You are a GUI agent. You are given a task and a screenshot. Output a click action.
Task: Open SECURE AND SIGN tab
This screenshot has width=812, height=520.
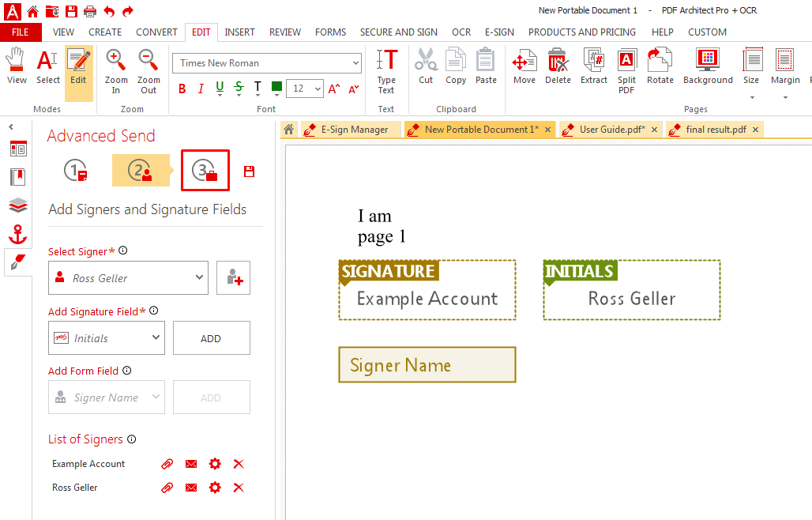pos(399,32)
